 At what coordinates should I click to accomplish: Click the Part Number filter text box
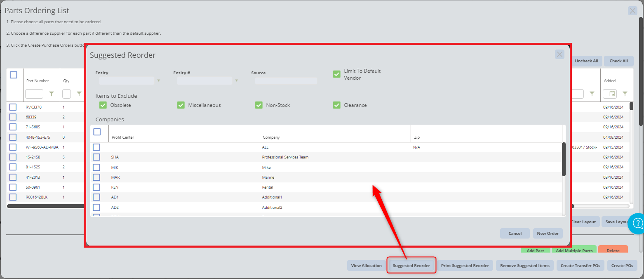[x=34, y=94]
